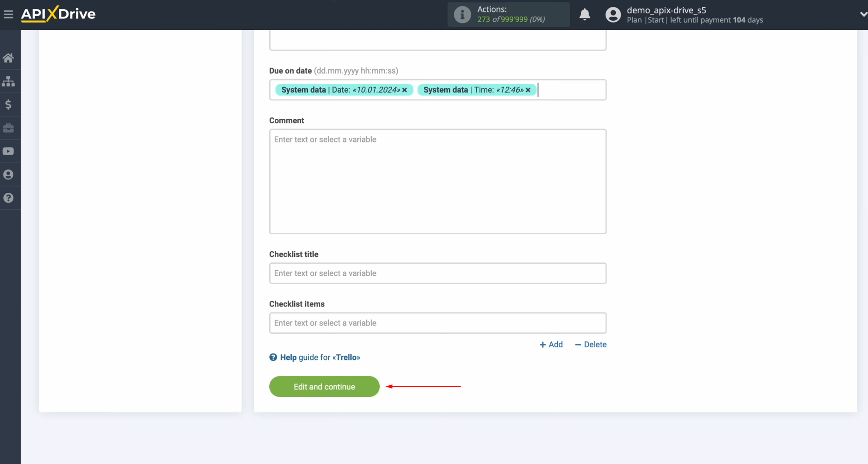Open Help via the question mark icon
Screen dimensions: 868x464
coord(9,197)
